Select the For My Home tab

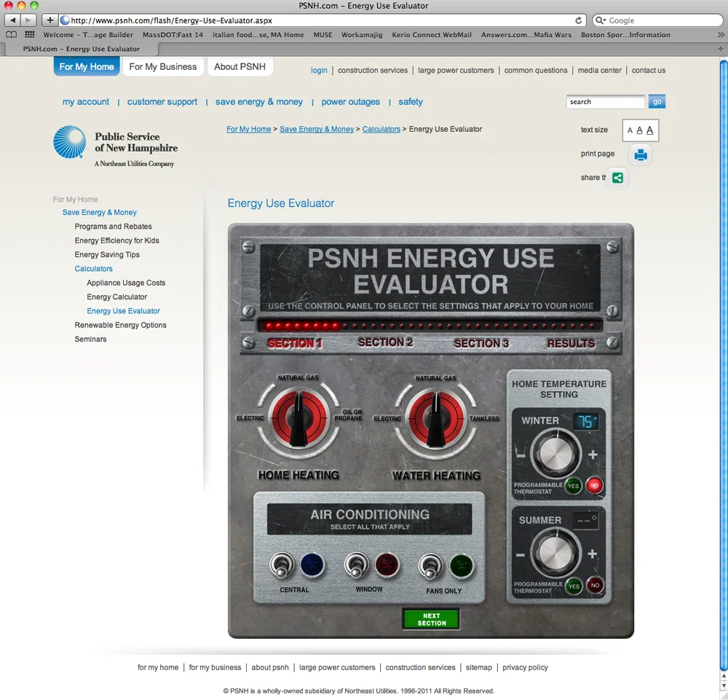[x=87, y=66]
